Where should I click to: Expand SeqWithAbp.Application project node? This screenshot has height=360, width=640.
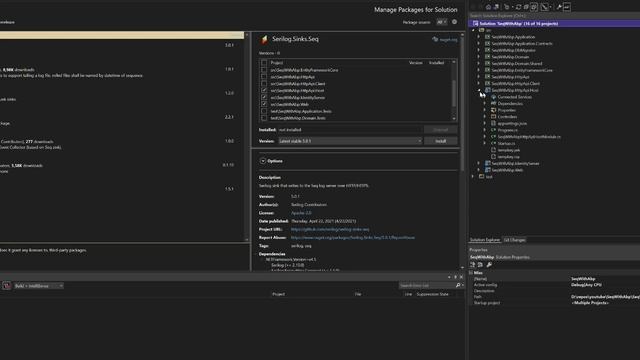pos(479,37)
